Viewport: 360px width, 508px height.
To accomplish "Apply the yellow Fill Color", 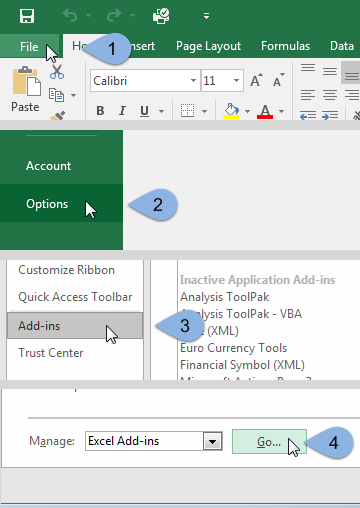I will 231,111.
